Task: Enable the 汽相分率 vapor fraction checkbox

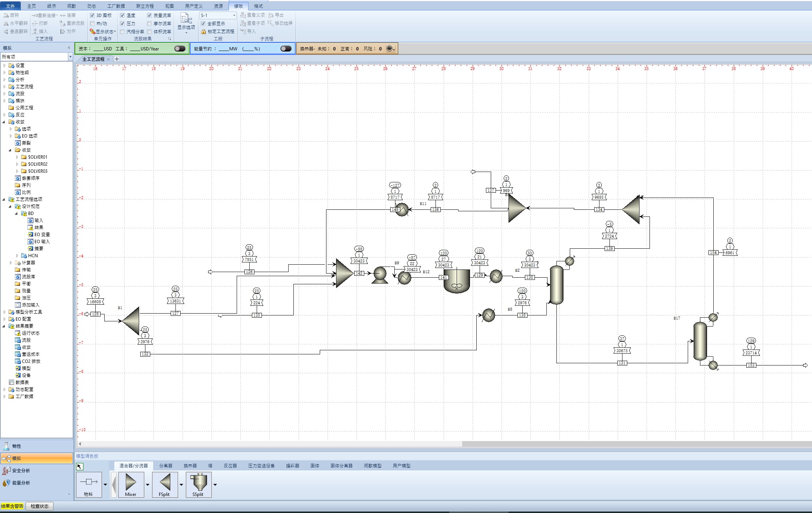Action: 122,32
